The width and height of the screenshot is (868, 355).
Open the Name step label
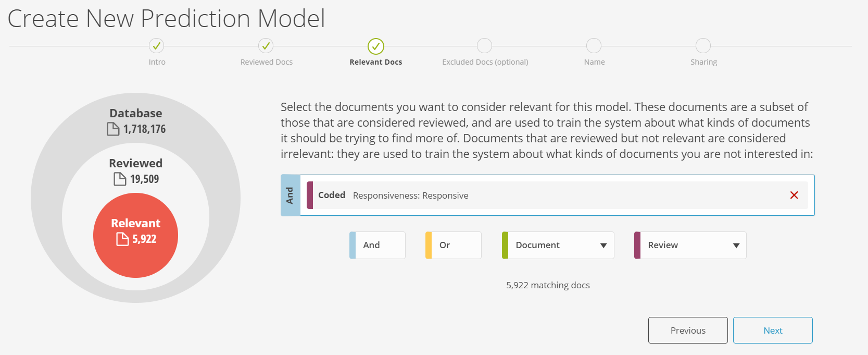(594, 62)
